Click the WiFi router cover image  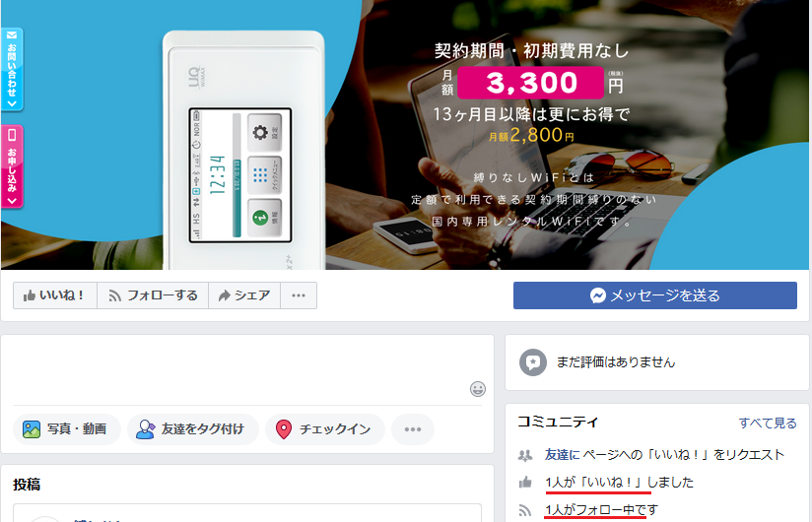click(405, 135)
